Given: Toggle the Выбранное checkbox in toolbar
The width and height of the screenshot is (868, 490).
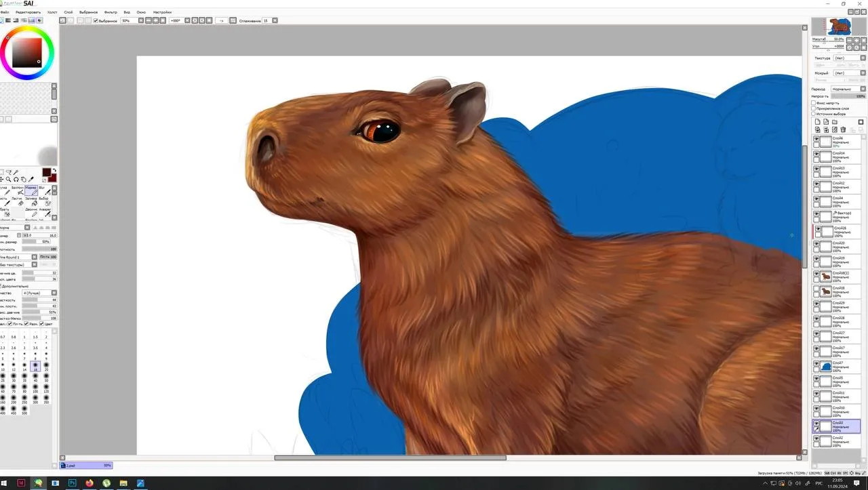Looking at the screenshot, I should pyautogui.click(x=96, y=21).
